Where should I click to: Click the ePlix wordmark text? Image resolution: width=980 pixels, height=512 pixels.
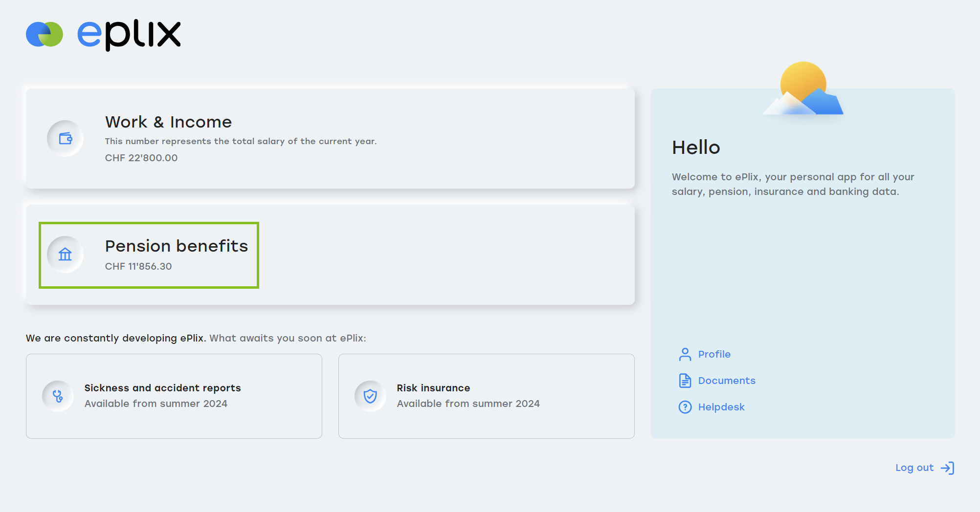click(x=129, y=34)
